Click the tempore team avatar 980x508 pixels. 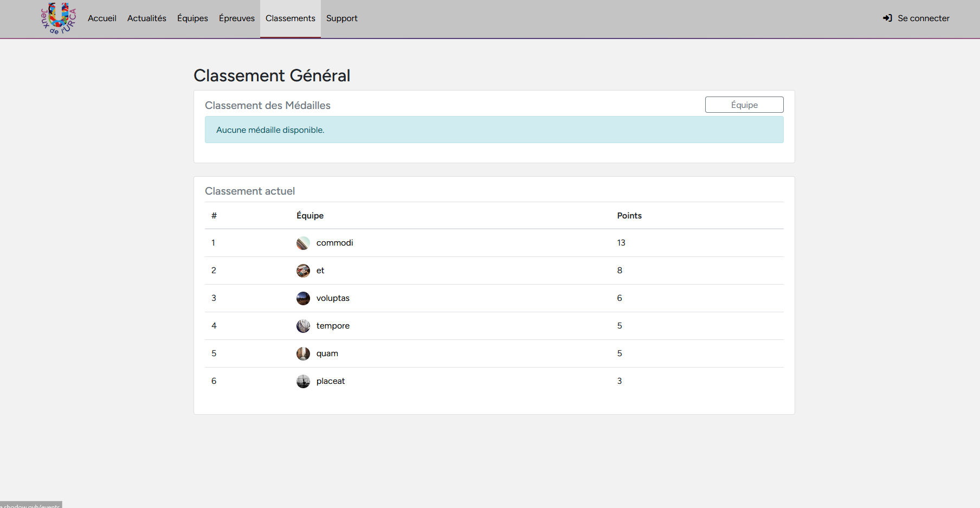303,326
